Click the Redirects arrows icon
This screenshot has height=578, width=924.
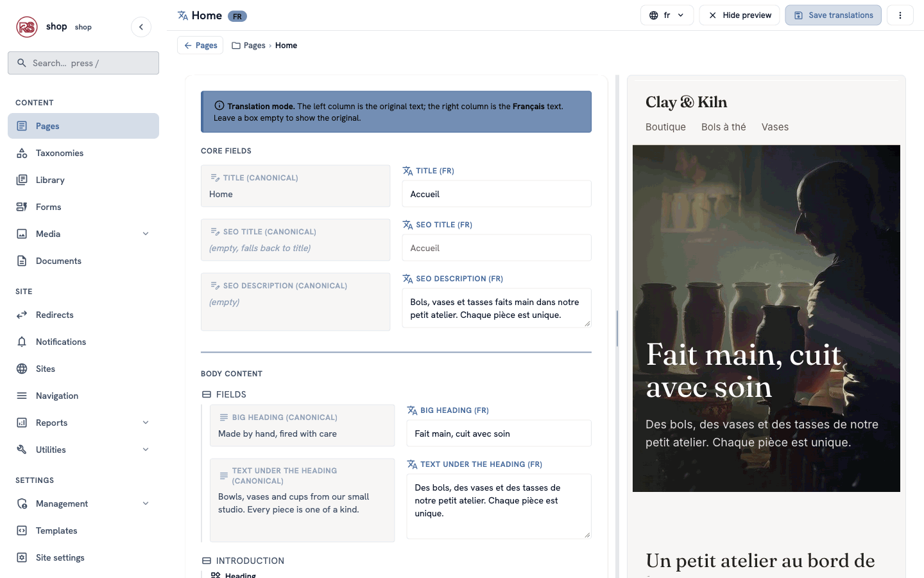[x=22, y=315]
